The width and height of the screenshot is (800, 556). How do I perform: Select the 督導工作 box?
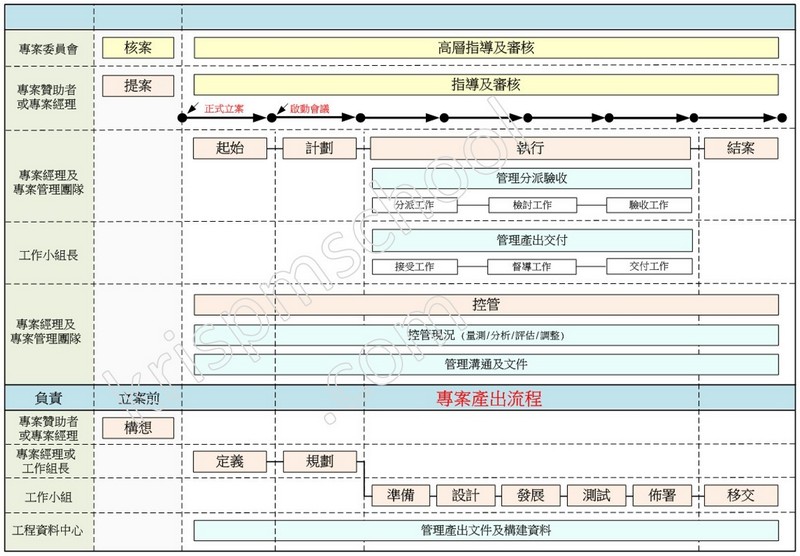pos(530,267)
